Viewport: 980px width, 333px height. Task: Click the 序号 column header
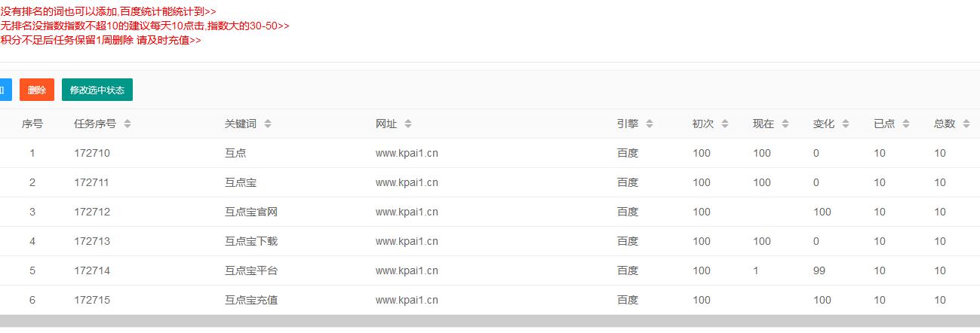(x=32, y=124)
